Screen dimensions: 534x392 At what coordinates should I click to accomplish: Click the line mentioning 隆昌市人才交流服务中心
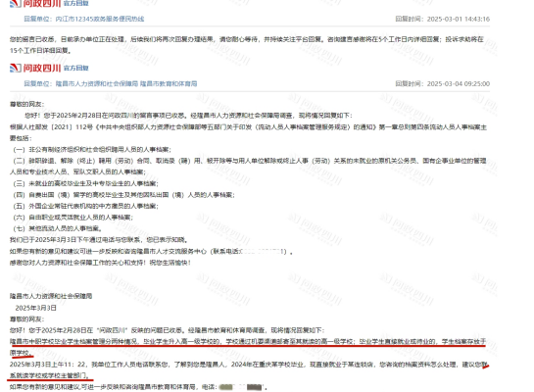pos(151,251)
